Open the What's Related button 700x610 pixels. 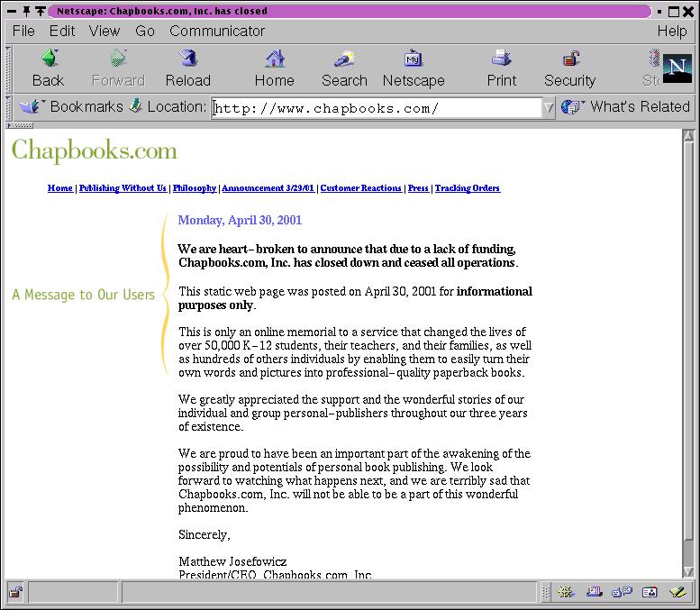click(x=625, y=106)
